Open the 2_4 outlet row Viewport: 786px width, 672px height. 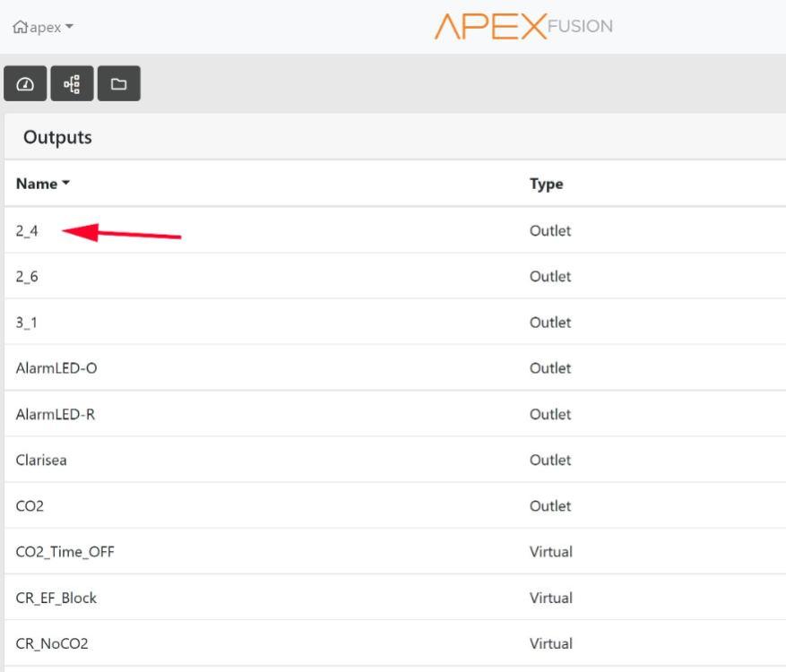(27, 230)
